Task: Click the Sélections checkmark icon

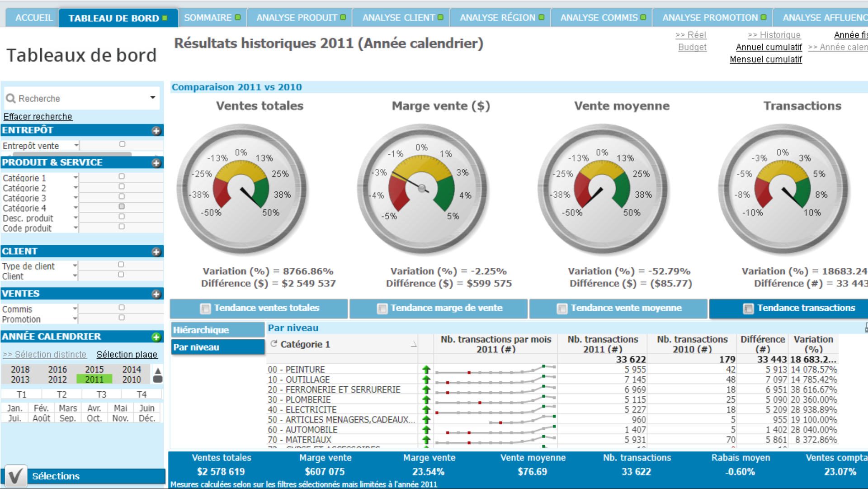Action: (15, 476)
